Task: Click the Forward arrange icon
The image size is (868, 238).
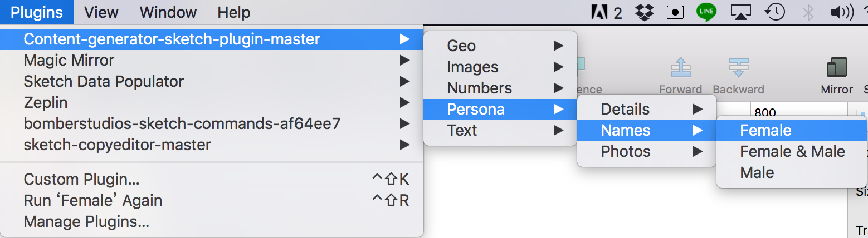Action: (680, 67)
